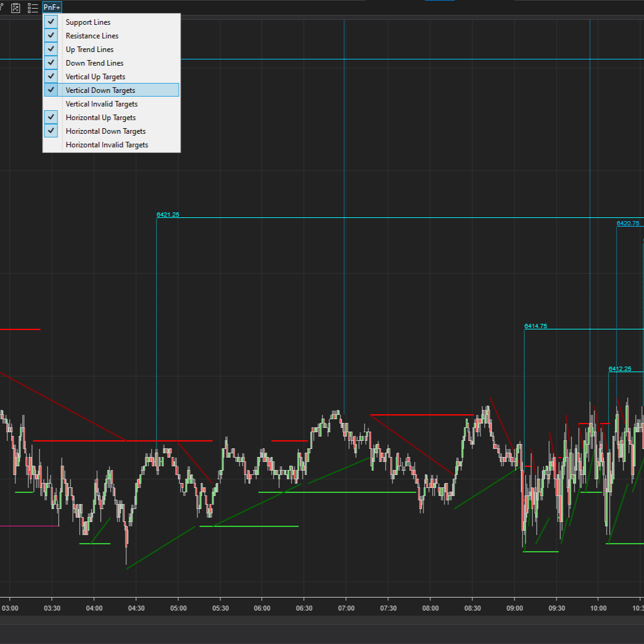Collapse the PnF+ dropdown menu
The width and height of the screenshot is (644, 644).
coord(52,7)
